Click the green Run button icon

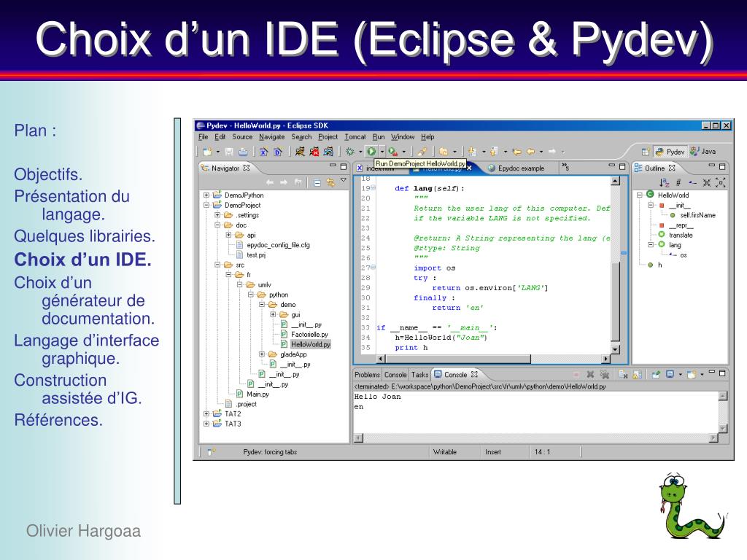pos(371,152)
